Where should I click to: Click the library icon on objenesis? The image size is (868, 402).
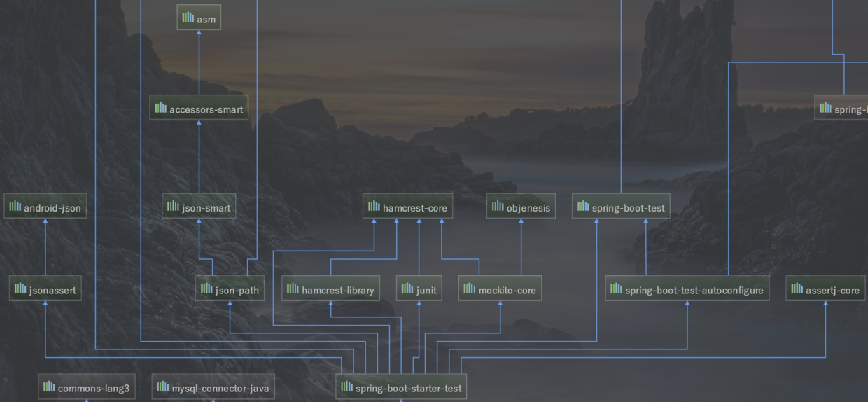pyautogui.click(x=498, y=206)
